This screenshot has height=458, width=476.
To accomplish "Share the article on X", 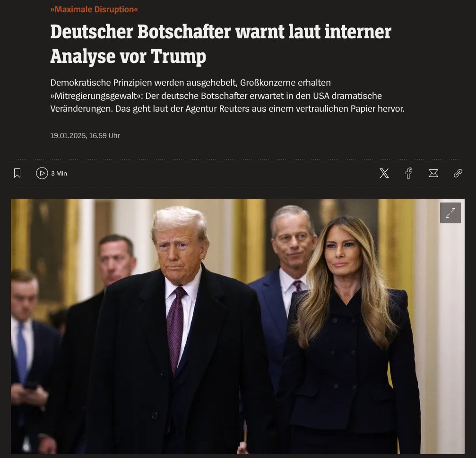I will click(384, 173).
